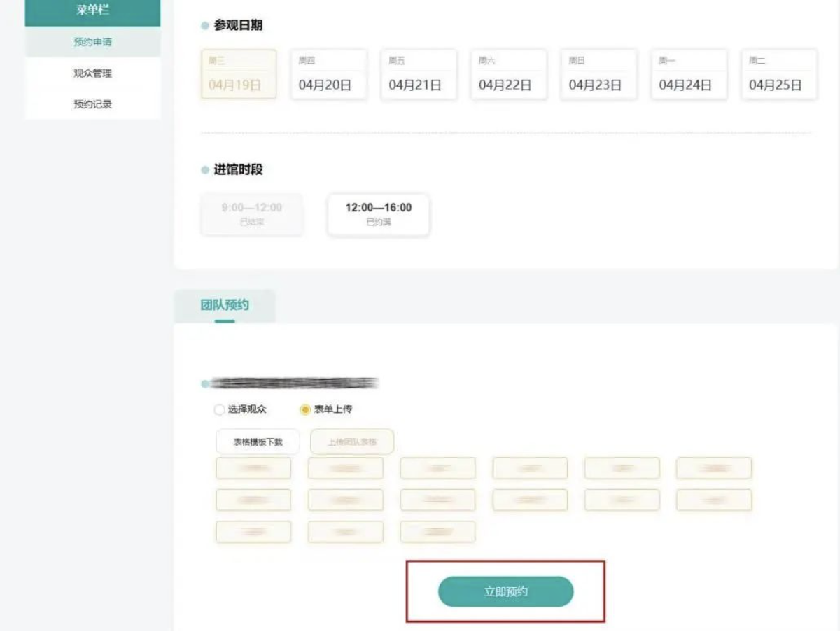
Task: Select visit date 04月25日 (周二)
Action: [x=779, y=74]
